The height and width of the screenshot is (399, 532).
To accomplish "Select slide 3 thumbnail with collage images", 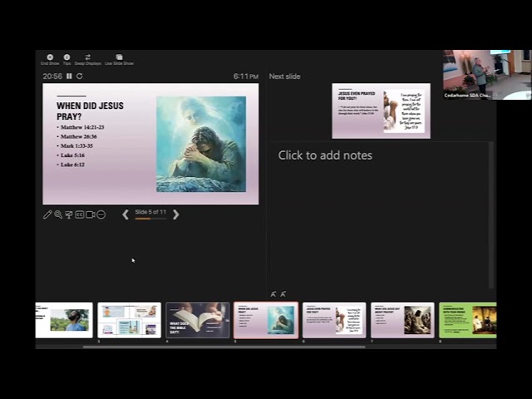I will coord(130,320).
